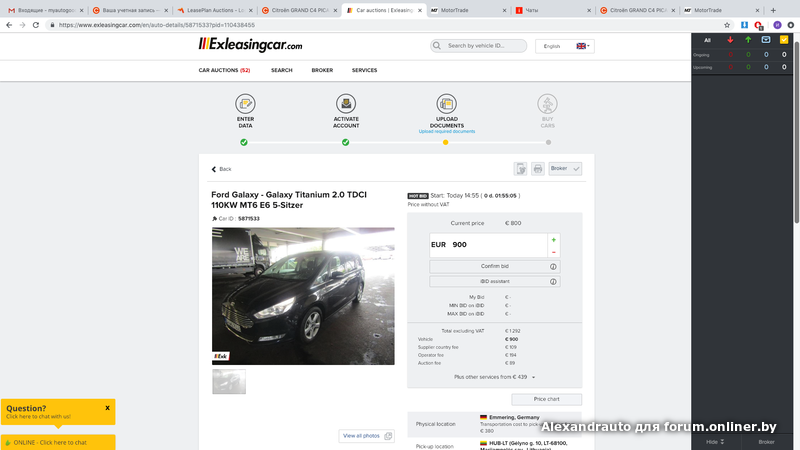Go forward in browser history
This screenshot has height=450, width=800.
pyautogui.click(x=22, y=25)
